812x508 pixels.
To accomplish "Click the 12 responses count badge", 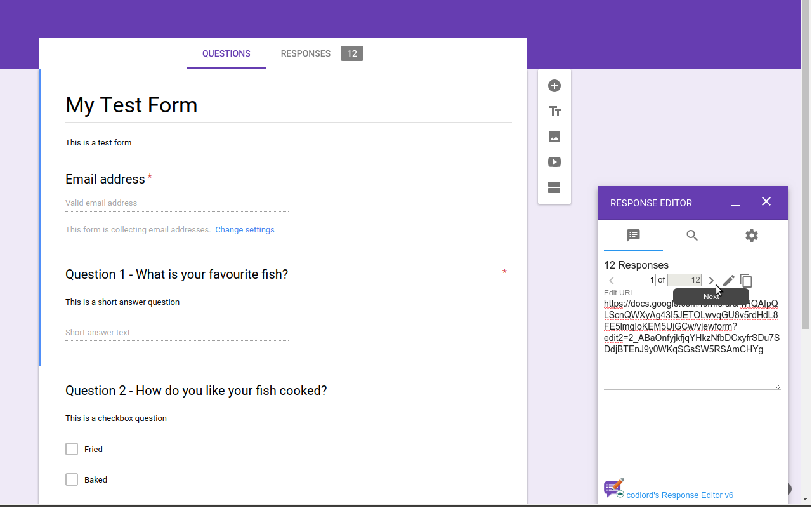I will (352, 54).
